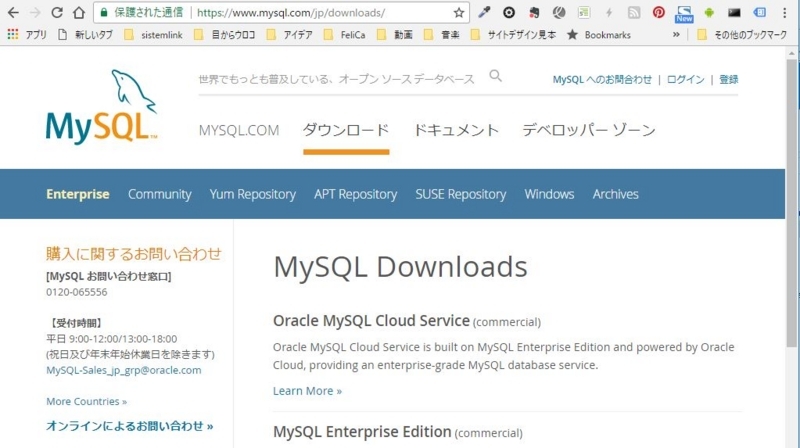The image size is (800, 448).
Task: Open the サイトデザイン見本 bookmark folder
Action: tap(513, 35)
